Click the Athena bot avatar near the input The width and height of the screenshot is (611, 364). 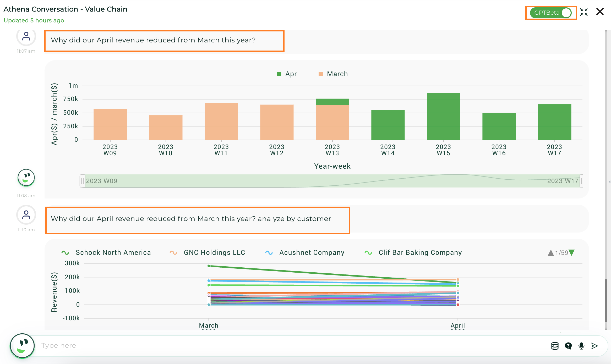[22, 346]
